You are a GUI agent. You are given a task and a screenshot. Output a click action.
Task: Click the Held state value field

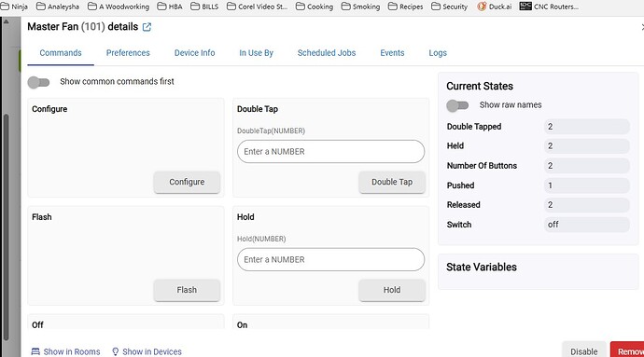coord(586,145)
